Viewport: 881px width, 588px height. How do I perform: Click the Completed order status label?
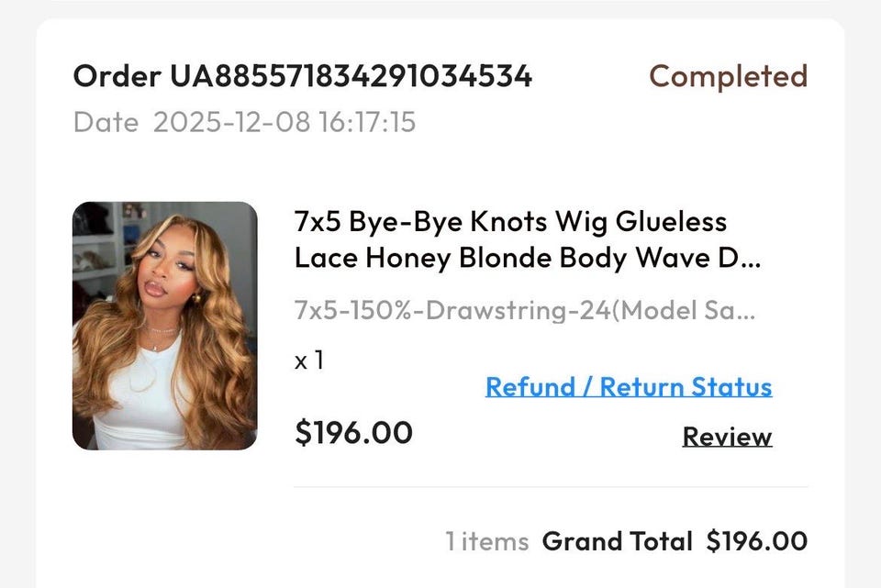click(x=728, y=76)
